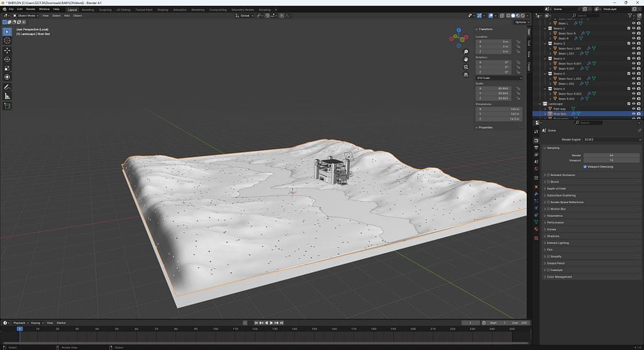Collapse the Landscape collection in outliner
Viewport: 644px width, 350px height.
tap(540, 104)
